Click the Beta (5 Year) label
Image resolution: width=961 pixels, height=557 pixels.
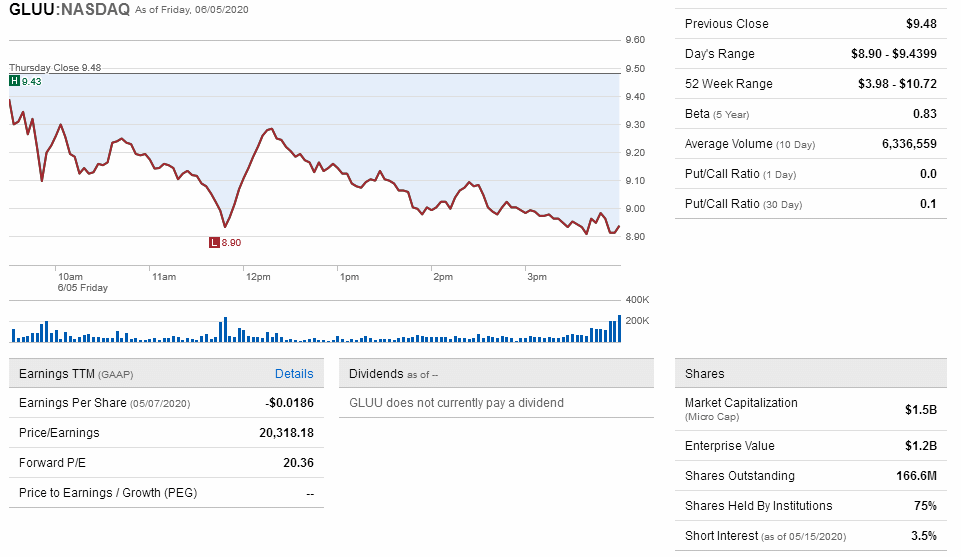[717, 114]
